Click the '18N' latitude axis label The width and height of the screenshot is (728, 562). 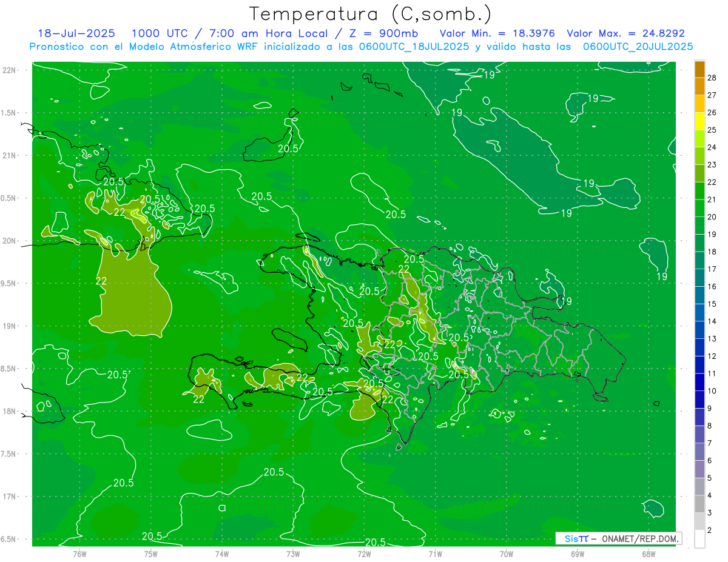coord(9,411)
